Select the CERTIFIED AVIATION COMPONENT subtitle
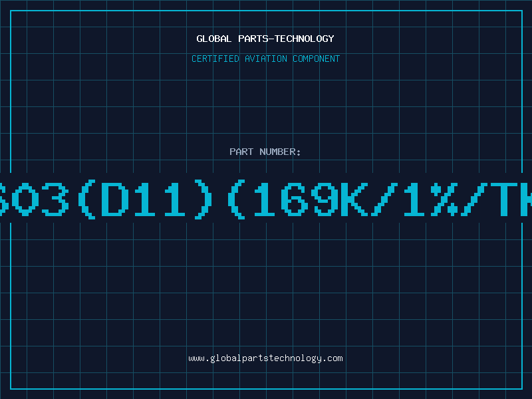 (265, 59)
